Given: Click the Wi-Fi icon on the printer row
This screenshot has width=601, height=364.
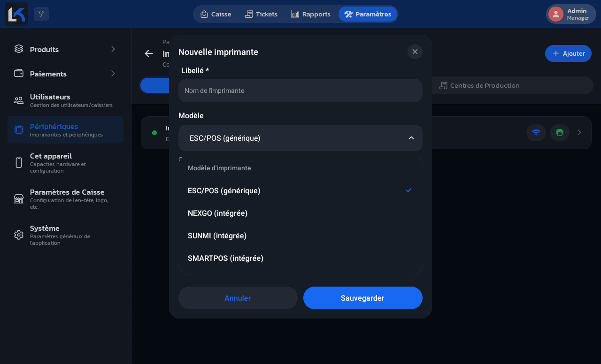Looking at the screenshot, I should [536, 133].
